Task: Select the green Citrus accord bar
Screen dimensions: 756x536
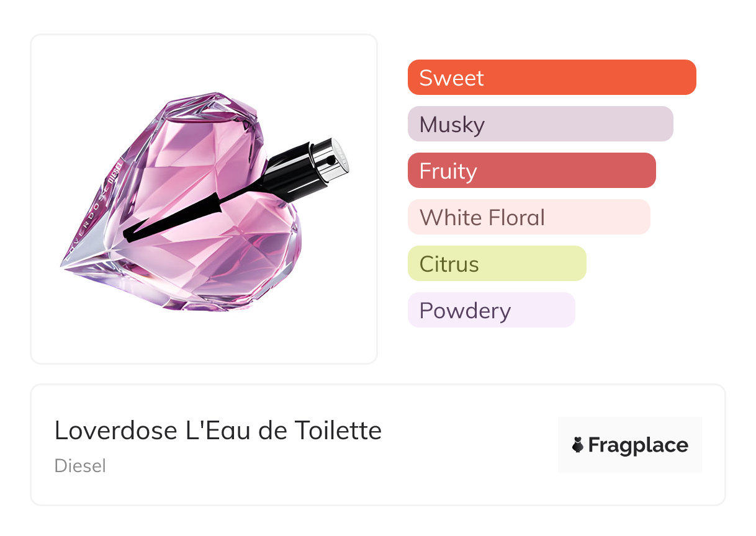Action: (497, 264)
